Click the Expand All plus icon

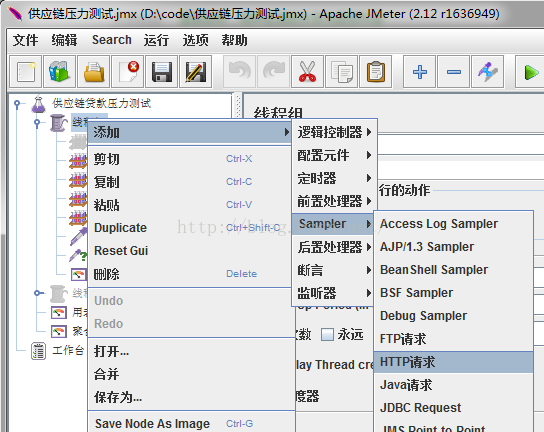[420, 72]
